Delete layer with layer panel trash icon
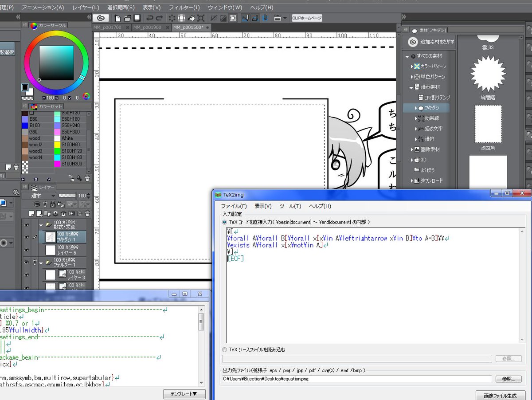This screenshot has width=532, height=400. [x=87, y=214]
